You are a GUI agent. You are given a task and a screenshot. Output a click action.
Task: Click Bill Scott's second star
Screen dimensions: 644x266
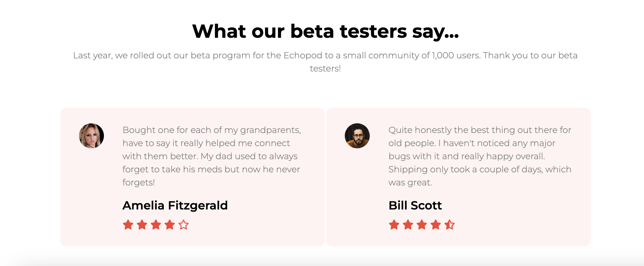tap(408, 224)
